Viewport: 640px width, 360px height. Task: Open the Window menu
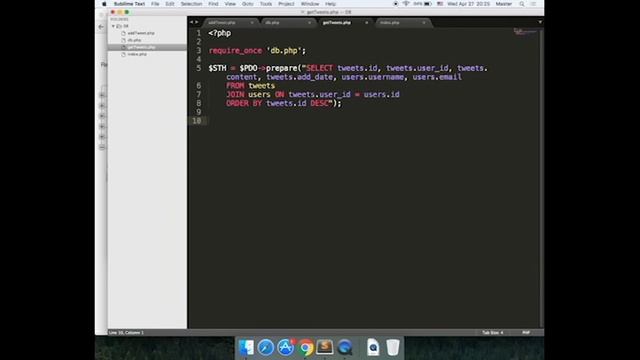(x=310, y=4)
